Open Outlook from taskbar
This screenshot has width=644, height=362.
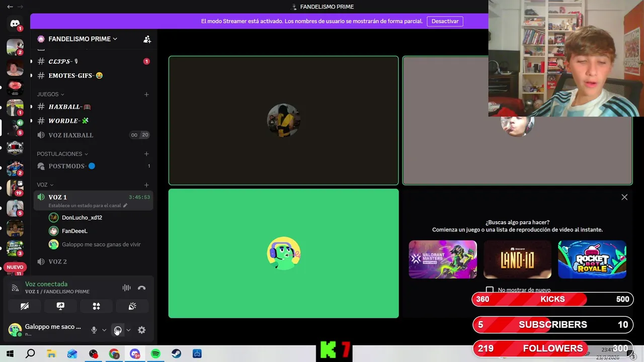click(72, 354)
